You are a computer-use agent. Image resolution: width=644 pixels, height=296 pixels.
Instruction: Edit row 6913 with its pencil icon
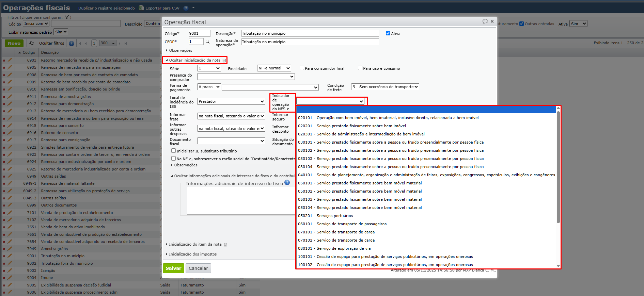[10, 111]
